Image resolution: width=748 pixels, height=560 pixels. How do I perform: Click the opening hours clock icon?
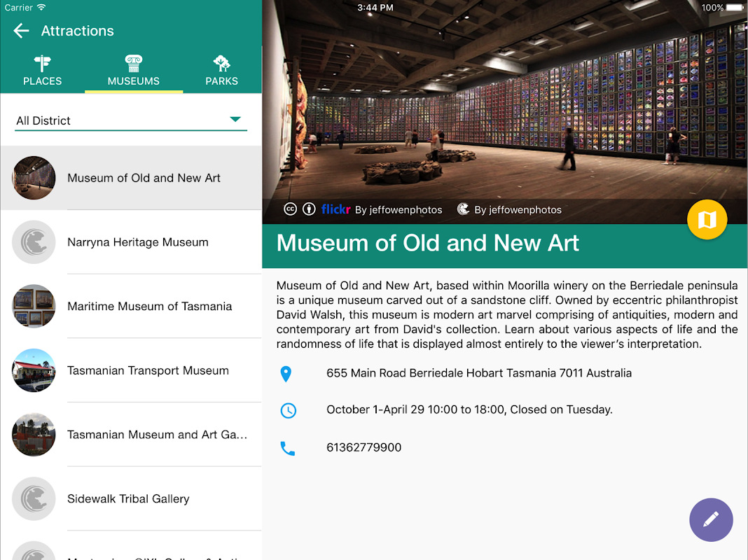(x=288, y=410)
